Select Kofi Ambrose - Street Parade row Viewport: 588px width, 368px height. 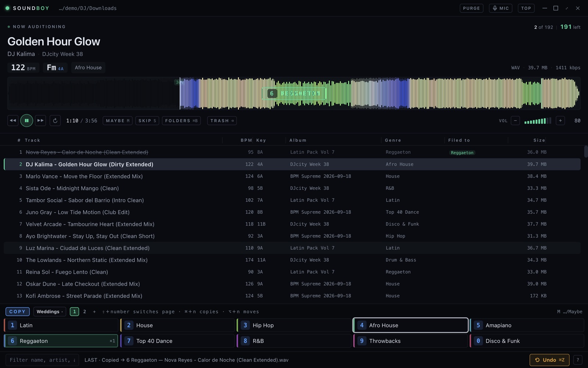coord(292,296)
